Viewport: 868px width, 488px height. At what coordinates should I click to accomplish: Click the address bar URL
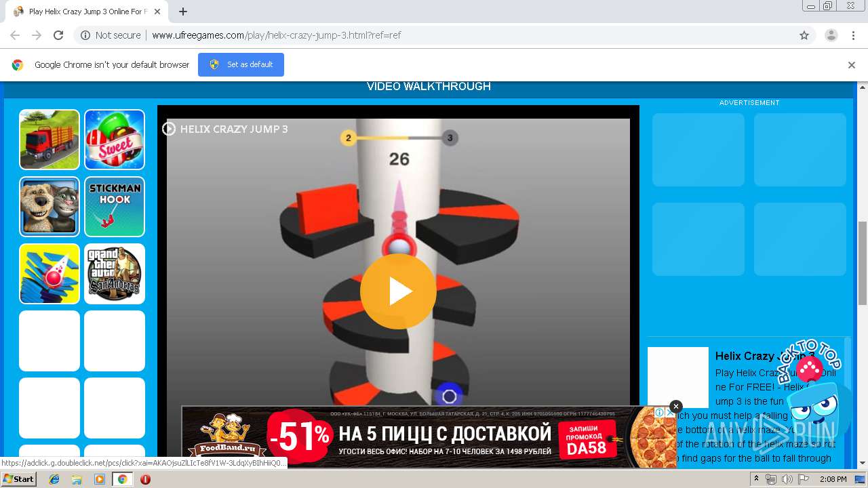click(276, 35)
